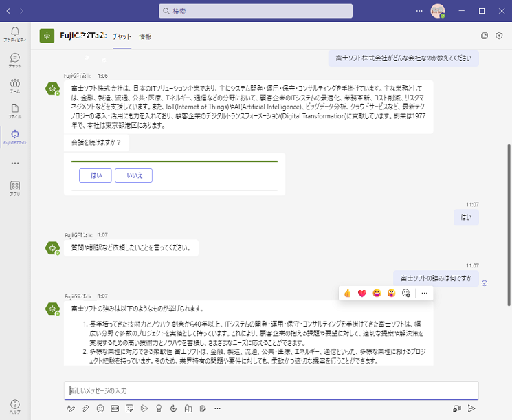Open settings and more ellipsis in title bar
Screen dimensions: 512x420
pos(419,11)
